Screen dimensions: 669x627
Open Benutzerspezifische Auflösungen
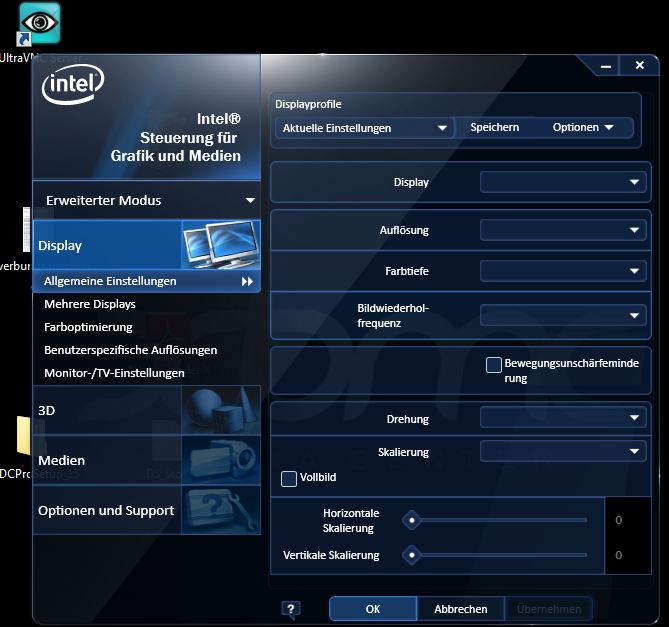(131, 350)
